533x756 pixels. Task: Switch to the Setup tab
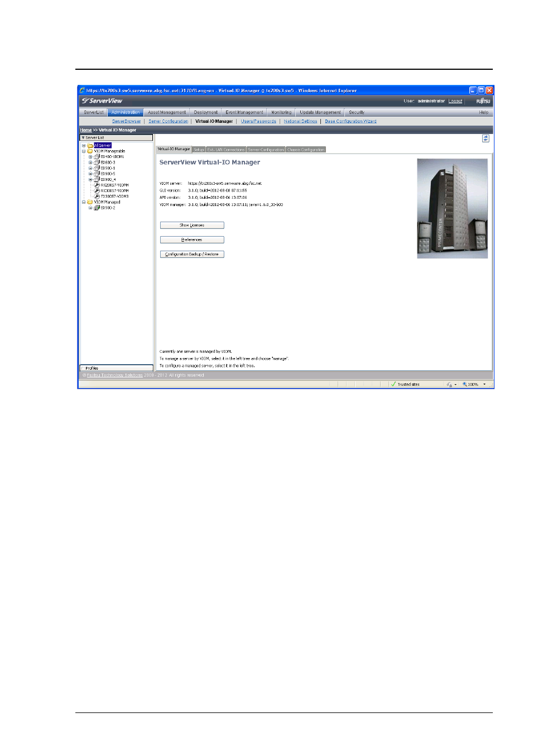[x=199, y=150]
